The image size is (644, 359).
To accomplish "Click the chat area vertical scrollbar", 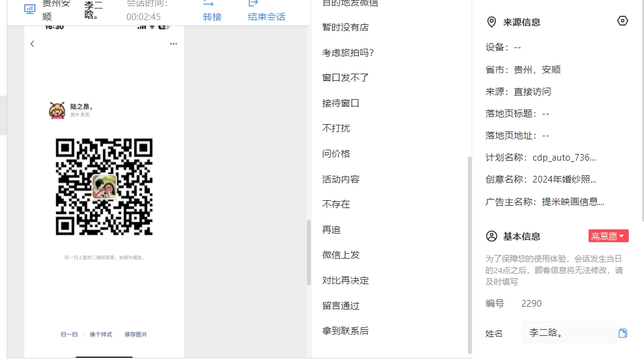I will (309, 253).
